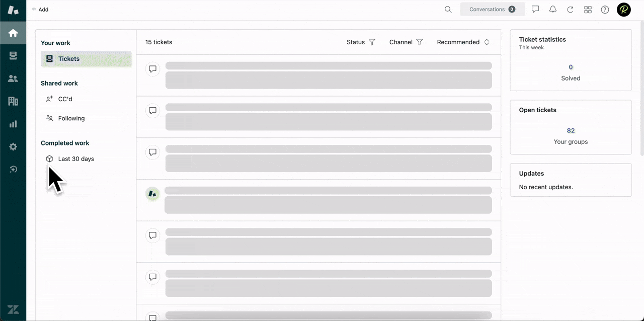644x321 pixels.
Task: Click the refresh icon in top bar
Action: tap(570, 10)
